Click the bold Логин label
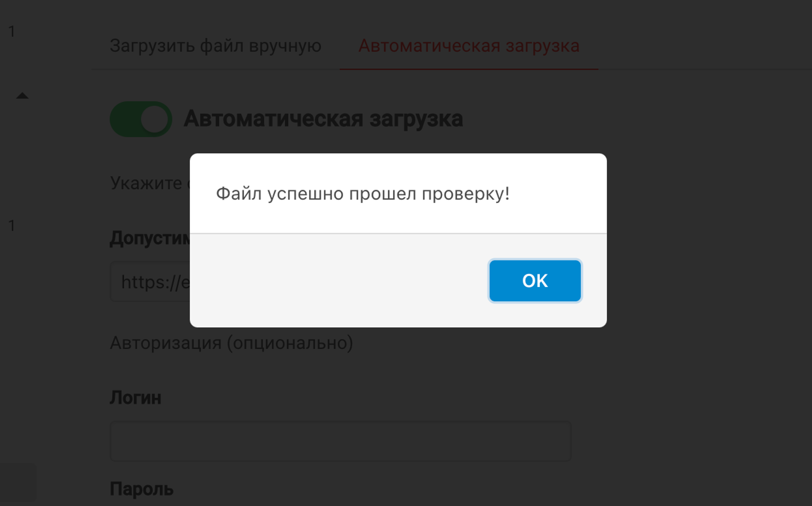 [135, 398]
